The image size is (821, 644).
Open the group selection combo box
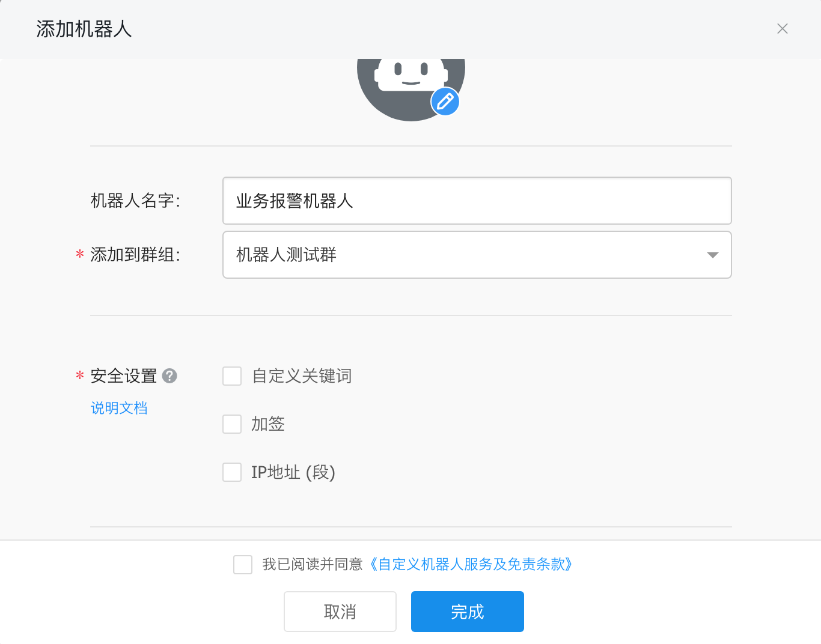477,255
